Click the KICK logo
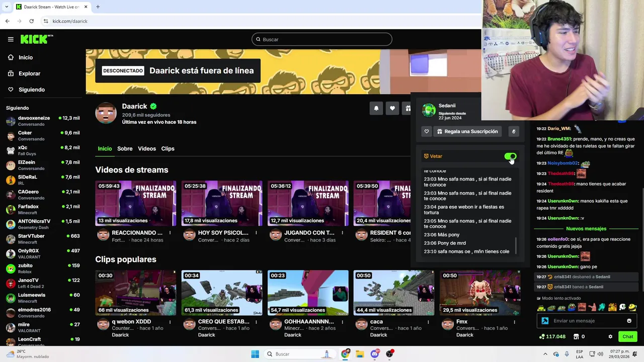The image size is (644, 362). (x=36, y=39)
